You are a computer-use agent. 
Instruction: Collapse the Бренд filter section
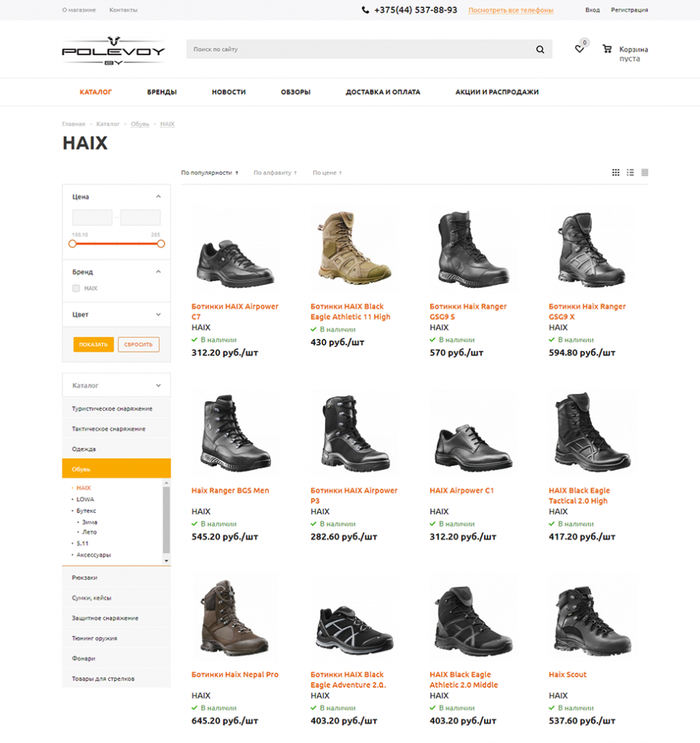158,272
